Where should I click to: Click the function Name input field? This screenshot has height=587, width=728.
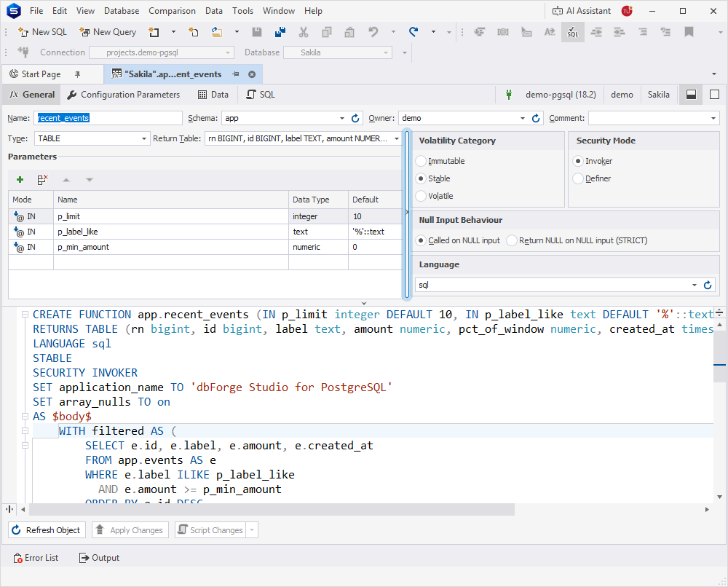108,119
